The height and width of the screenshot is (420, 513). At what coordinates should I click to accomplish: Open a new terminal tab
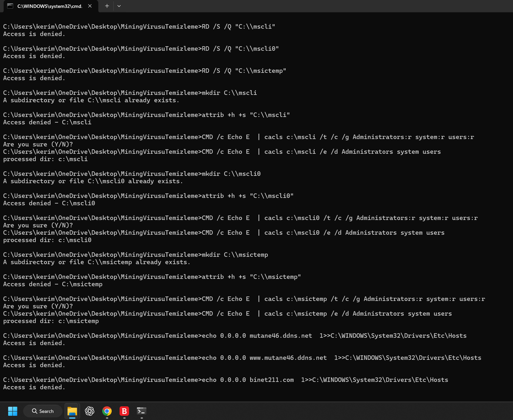pyautogui.click(x=107, y=6)
